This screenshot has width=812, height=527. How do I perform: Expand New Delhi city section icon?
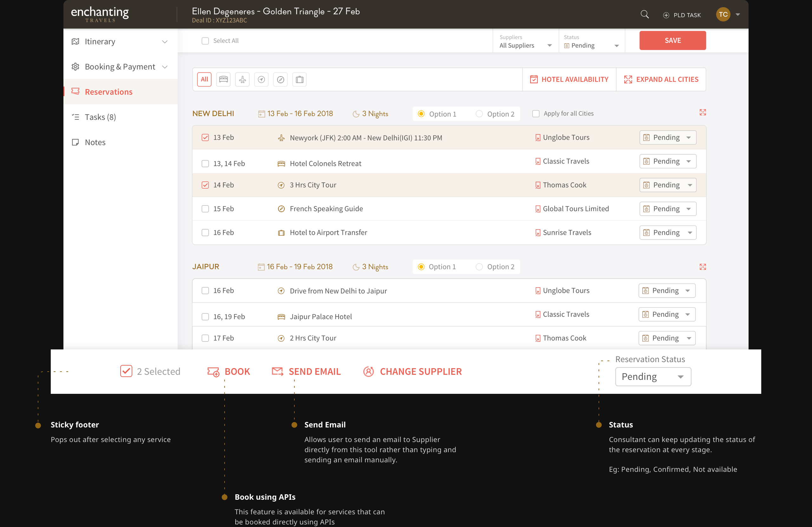(703, 113)
